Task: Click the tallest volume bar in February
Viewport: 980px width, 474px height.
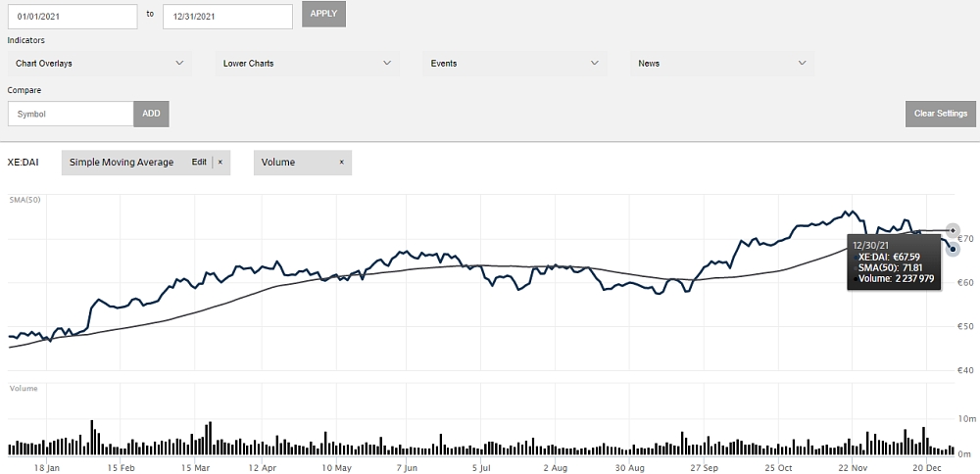Action: click(x=92, y=438)
